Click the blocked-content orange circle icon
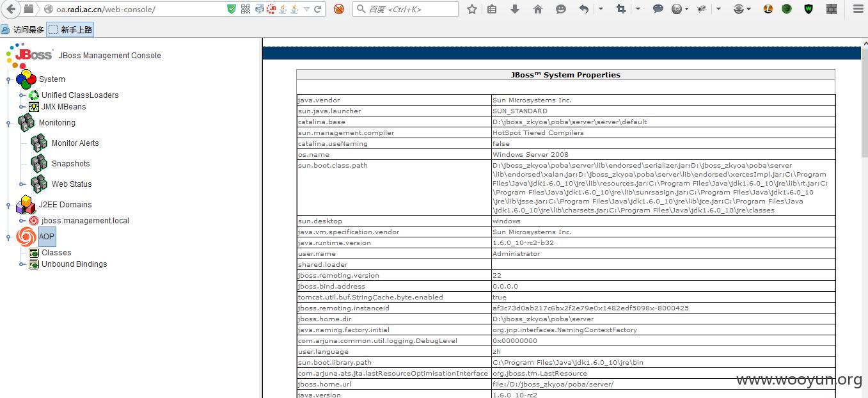The width and height of the screenshot is (868, 398). tap(339, 9)
